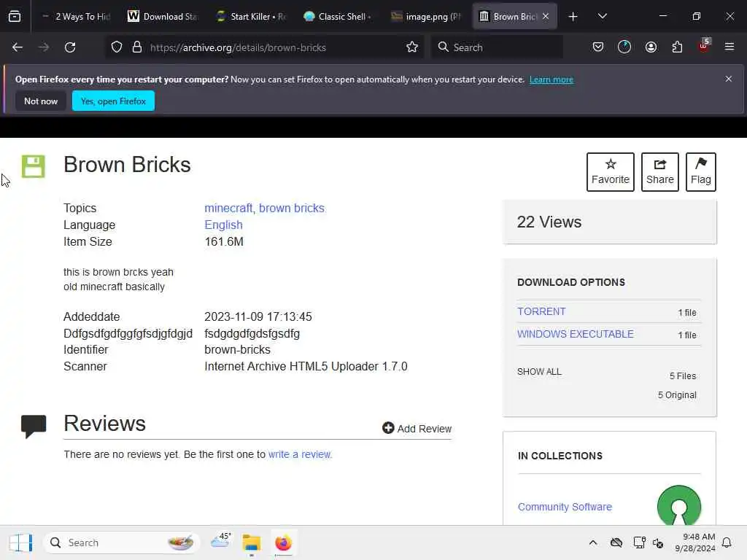Image resolution: width=747 pixels, height=560 pixels.
Task: List all tabs with the chevron
Action: tap(602, 17)
